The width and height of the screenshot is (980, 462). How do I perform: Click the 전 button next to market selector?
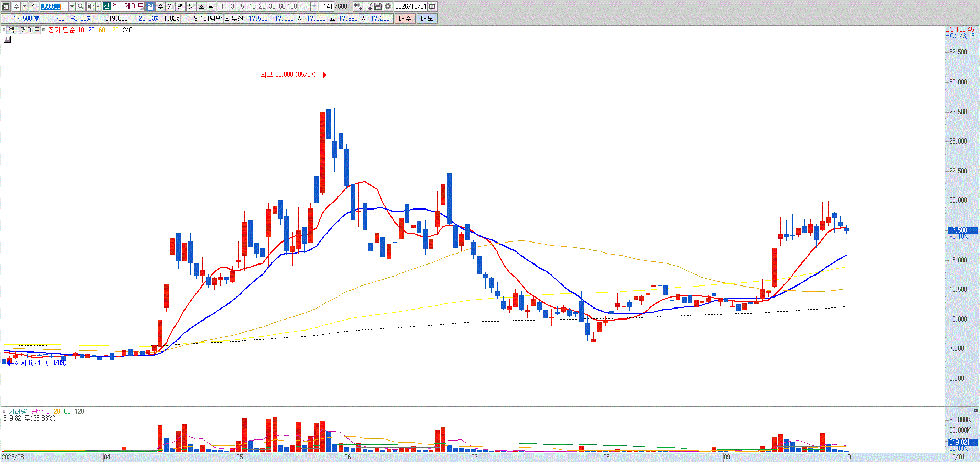point(34,6)
